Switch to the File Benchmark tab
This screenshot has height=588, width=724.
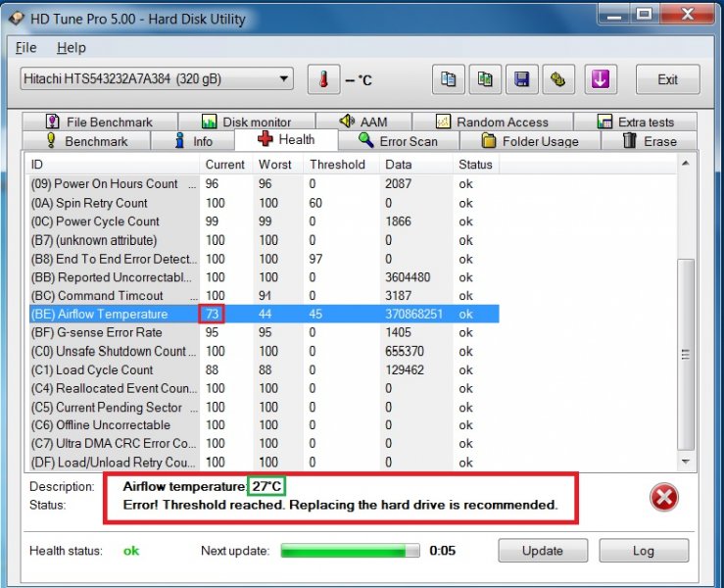pos(99,122)
